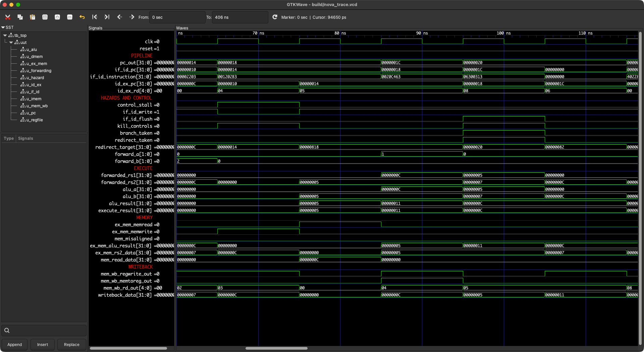The height and width of the screenshot is (352, 644).
Task: Select the redirect_target[31:0] signal
Action: (123, 147)
